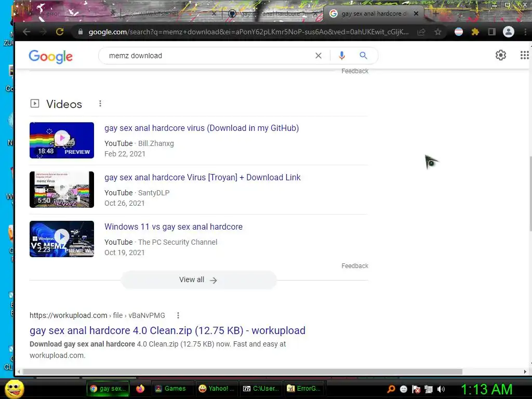Open the Videos section three-dot menu
This screenshot has height=399, width=532.
click(100, 103)
